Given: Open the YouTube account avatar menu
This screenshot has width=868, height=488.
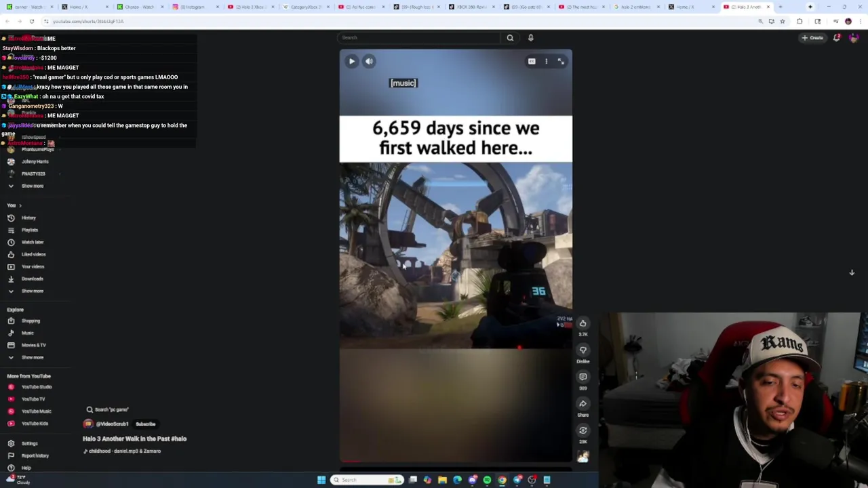Looking at the screenshot, I should point(853,38).
